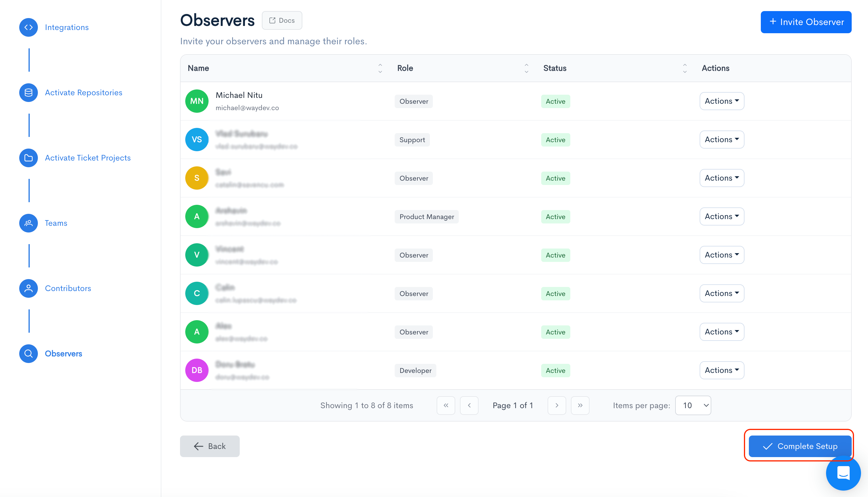Viewport: 868px width, 497px height.
Task: Open the Docs external link
Action: pyautogui.click(x=282, y=20)
